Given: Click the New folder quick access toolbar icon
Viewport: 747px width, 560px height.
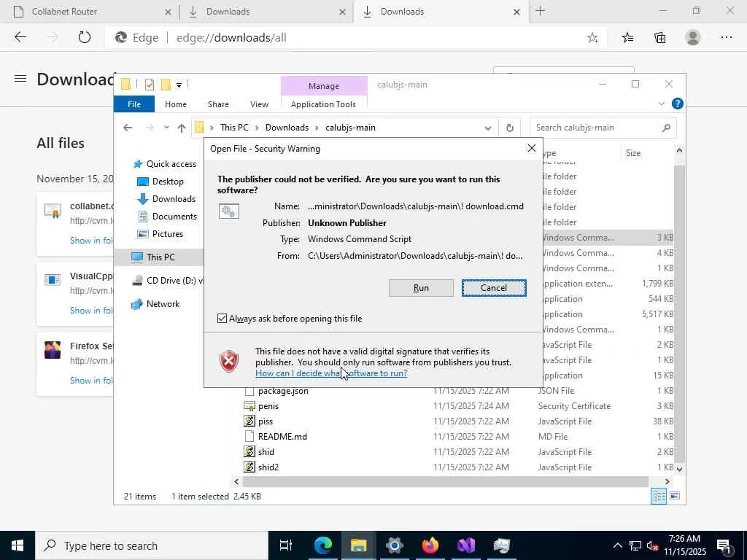Looking at the screenshot, I should [166, 85].
